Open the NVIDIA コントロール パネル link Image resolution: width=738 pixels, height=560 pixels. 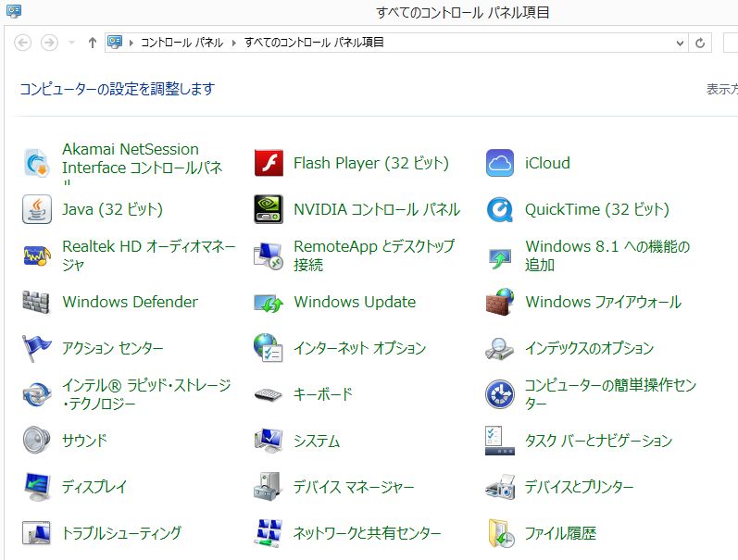click(x=377, y=209)
